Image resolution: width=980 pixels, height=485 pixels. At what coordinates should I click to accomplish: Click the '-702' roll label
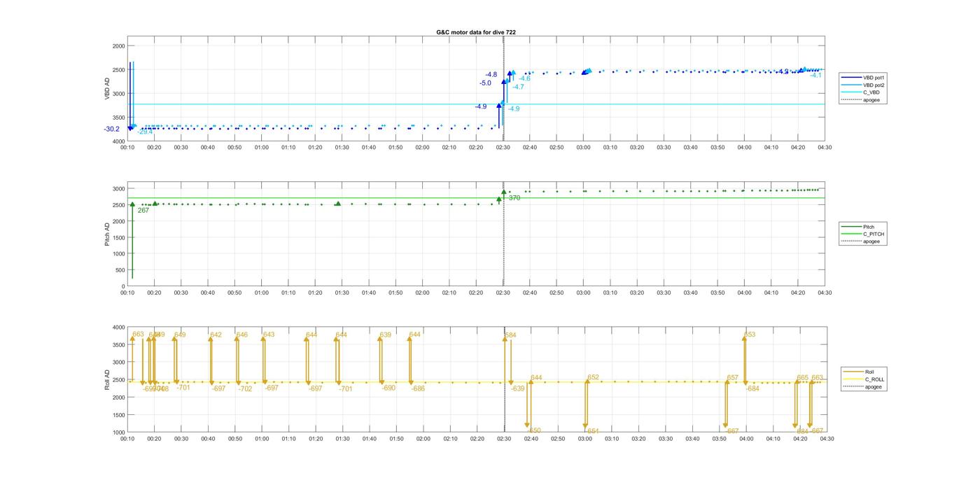(245, 388)
